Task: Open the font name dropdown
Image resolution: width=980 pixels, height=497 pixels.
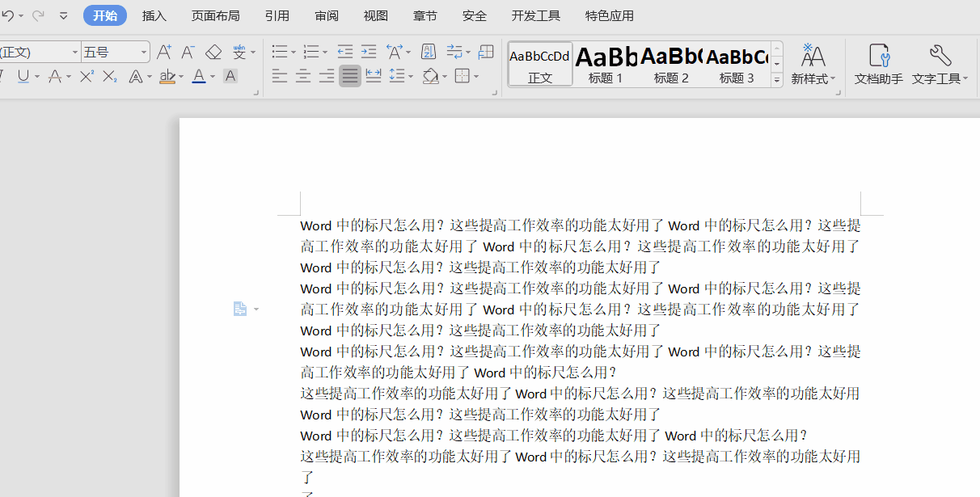Action: [75, 52]
